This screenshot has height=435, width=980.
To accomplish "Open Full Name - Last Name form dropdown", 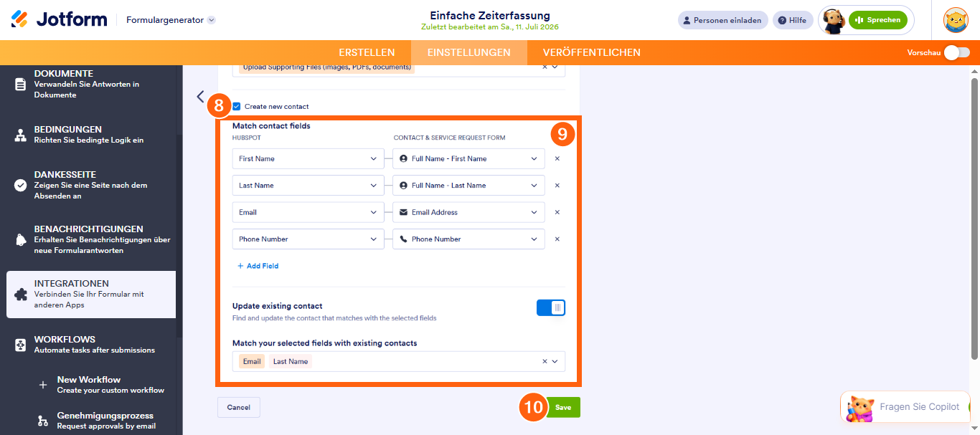I will point(468,185).
